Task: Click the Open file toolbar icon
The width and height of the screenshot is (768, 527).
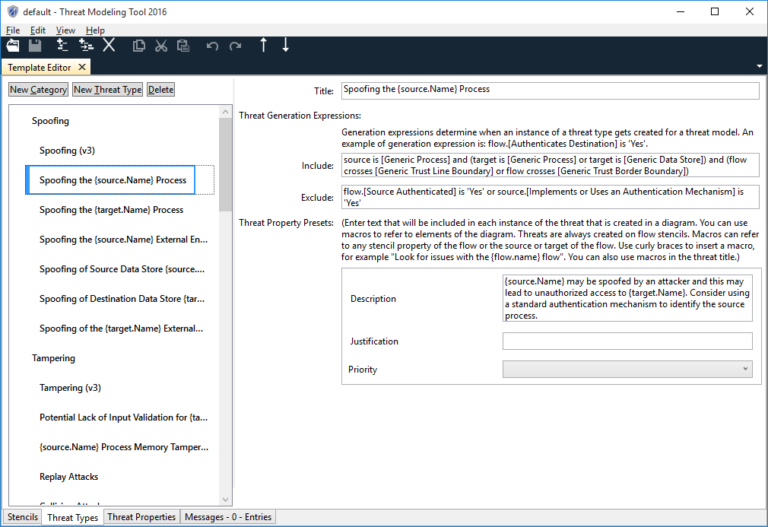Action: (x=13, y=46)
